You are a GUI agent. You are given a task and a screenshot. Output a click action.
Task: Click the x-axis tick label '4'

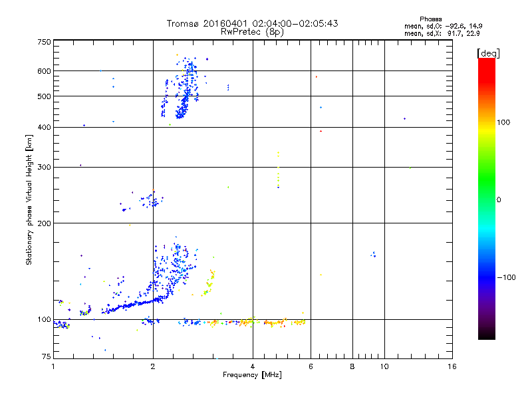253,366
